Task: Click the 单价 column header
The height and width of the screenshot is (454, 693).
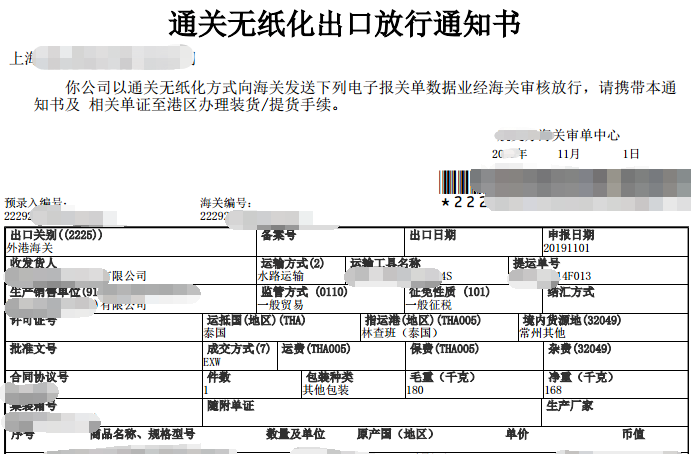Action: click(517, 434)
